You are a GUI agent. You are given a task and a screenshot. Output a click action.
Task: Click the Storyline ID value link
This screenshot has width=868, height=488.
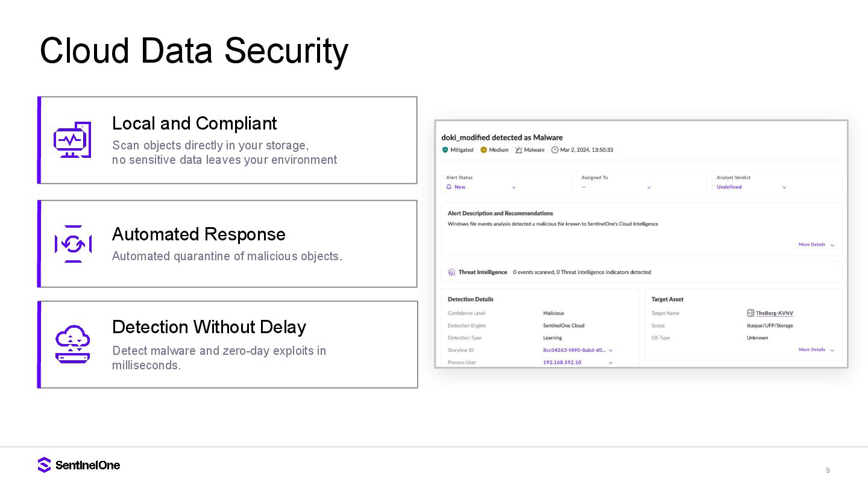pyautogui.click(x=573, y=350)
